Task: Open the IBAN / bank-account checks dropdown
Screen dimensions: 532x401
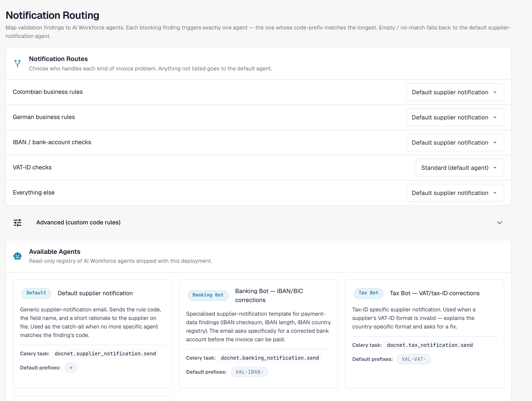Action: click(455, 142)
